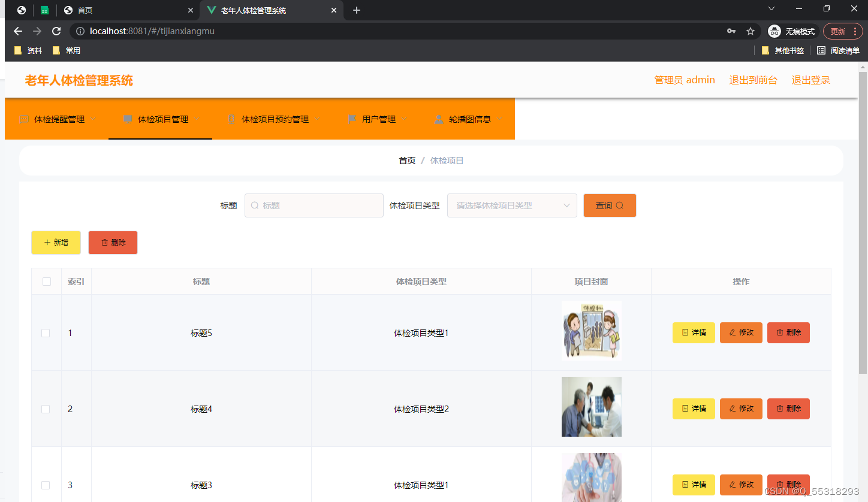Click the cover thumbnail of 标题4
Viewport: 868px width, 502px height.
pyautogui.click(x=592, y=407)
